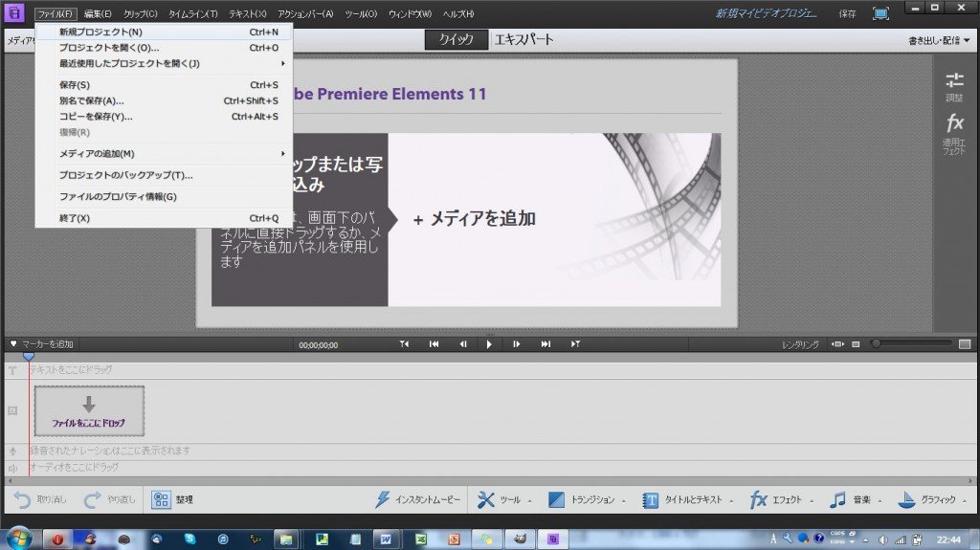Click the zoom-out timeline icon left of slider

pyautogui.click(x=856, y=344)
